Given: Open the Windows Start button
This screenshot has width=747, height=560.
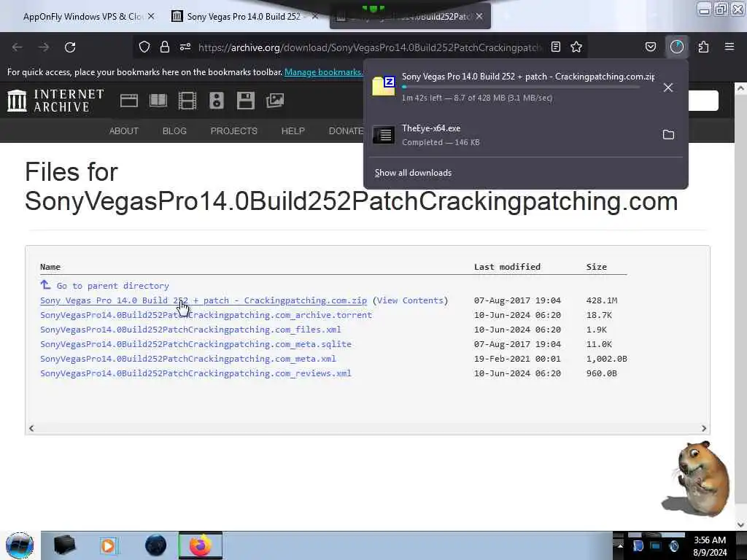Looking at the screenshot, I should pyautogui.click(x=20, y=545).
